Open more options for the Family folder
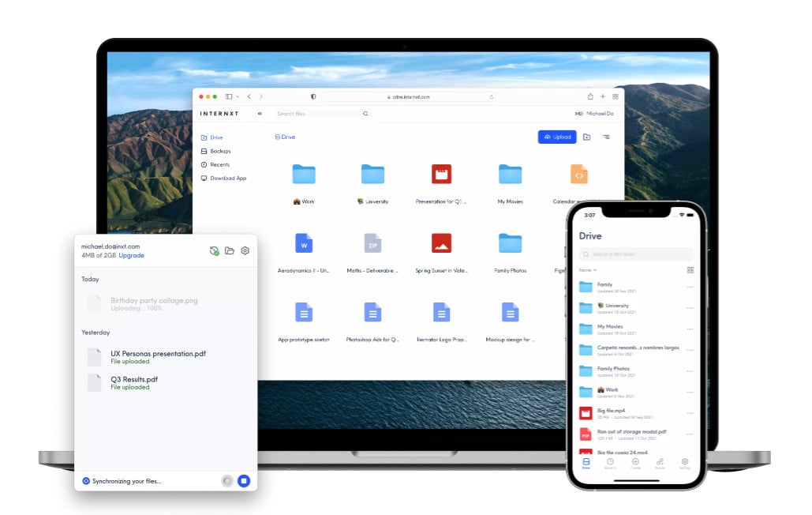Image resolution: width=812 pixels, height=515 pixels. point(690,287)
